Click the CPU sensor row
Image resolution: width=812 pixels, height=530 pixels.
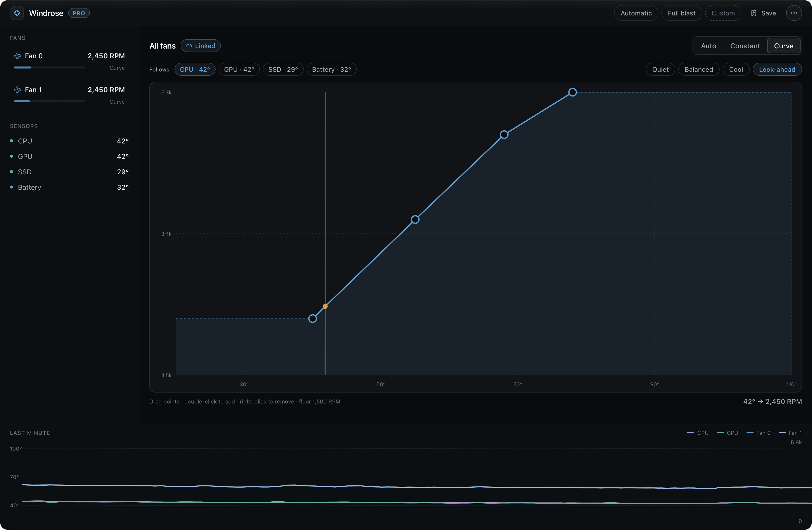(69, 141)
